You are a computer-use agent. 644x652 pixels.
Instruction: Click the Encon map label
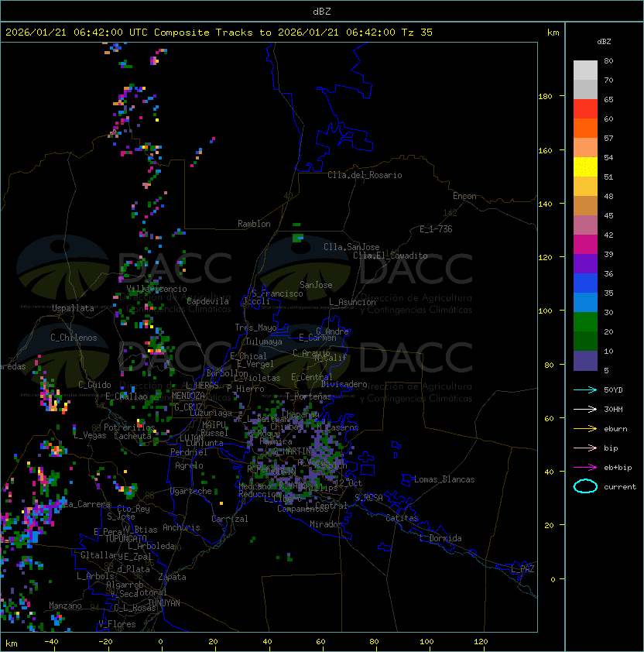(464, 196)
